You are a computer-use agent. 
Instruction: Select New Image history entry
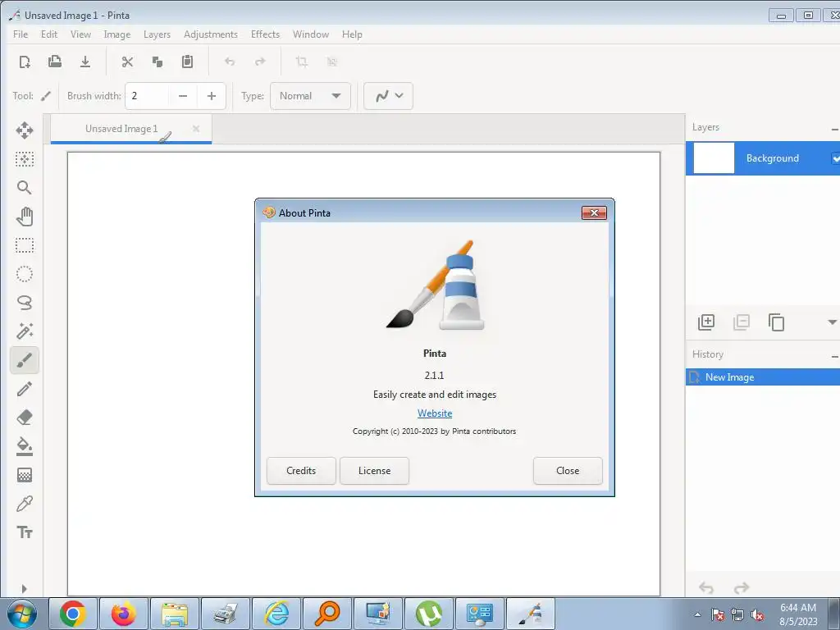(763, 377)
